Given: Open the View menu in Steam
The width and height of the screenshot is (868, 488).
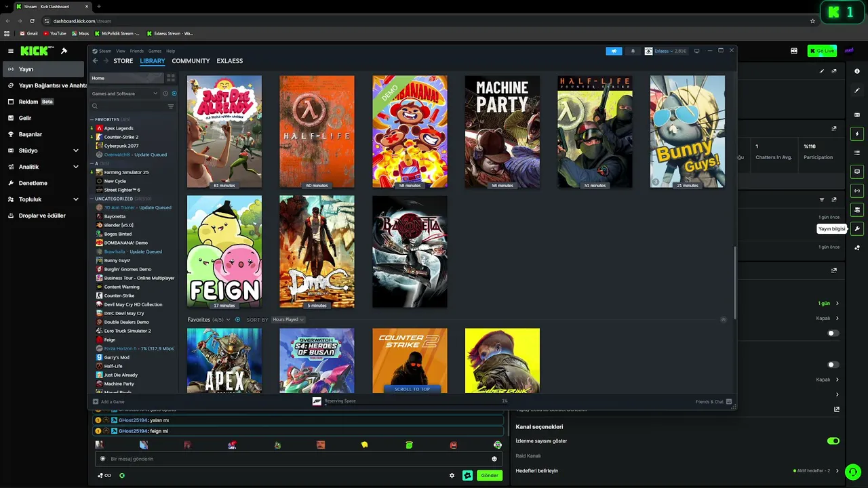Looking at the screenshot, I should tap(121, 51).
